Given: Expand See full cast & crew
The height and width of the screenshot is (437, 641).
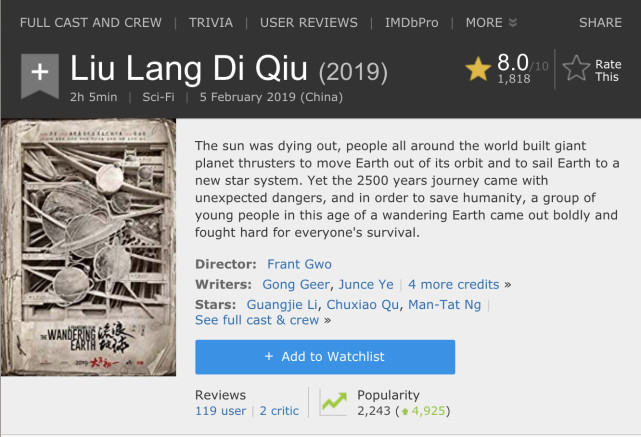Looking at the screenshot, I should (x=257, y=320).
